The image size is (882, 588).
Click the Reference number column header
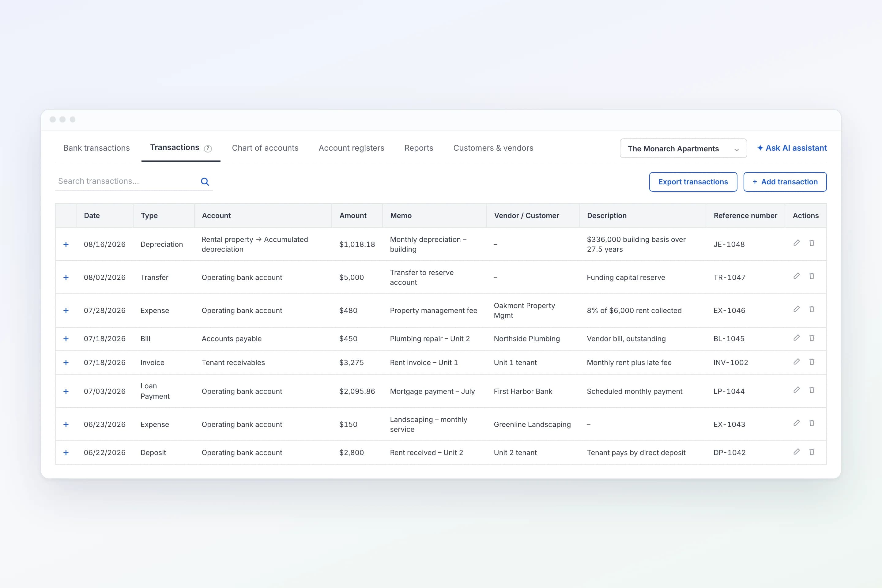(745, 216)
